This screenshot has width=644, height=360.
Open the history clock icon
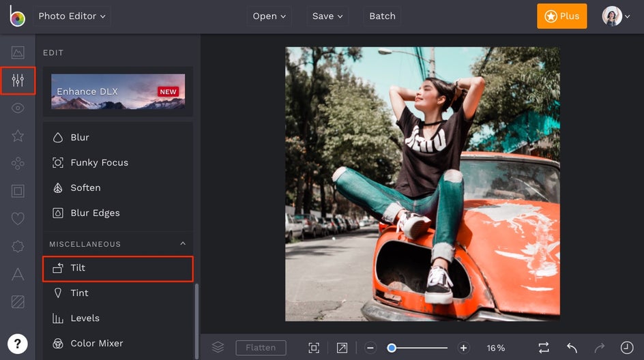tap(626, 348)
